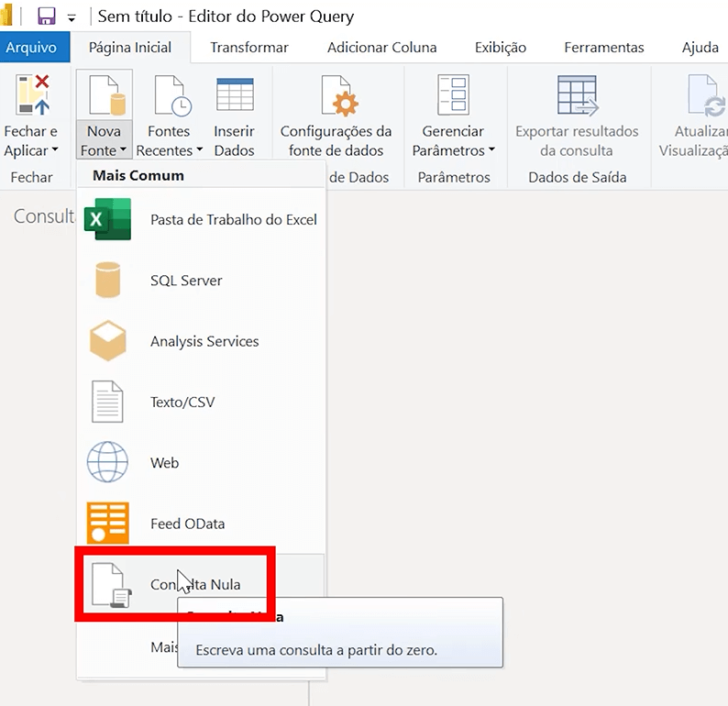Click the Fechar e Aplicar icon
728x706 pixels.
[x=32, y=94]
